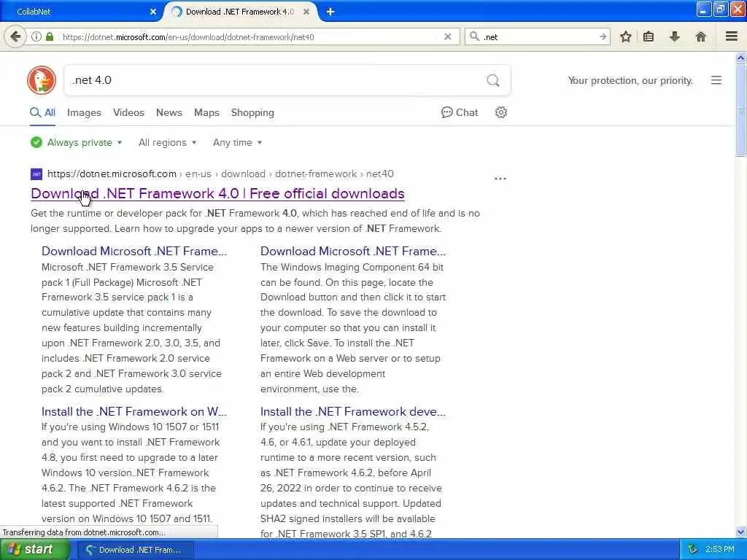Open Install the .NET Framework on W... link

[x=134, y=411]
